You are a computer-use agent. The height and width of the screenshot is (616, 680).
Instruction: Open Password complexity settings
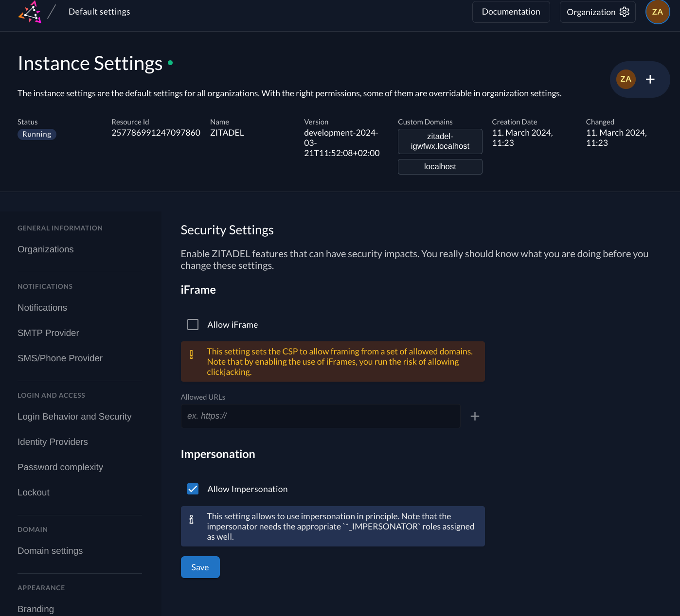(x=60, y=467)
